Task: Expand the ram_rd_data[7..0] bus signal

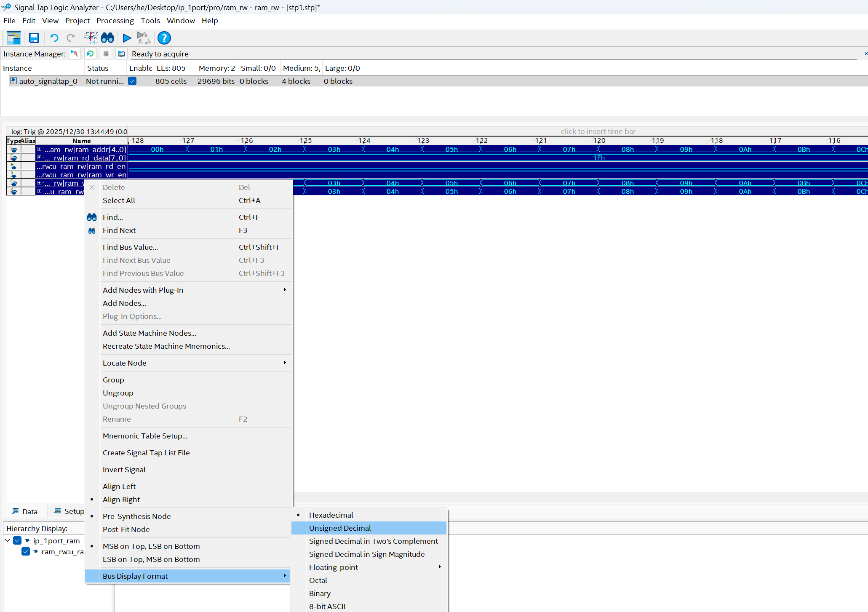Action: pyautogui.click(x=39, y=158)
